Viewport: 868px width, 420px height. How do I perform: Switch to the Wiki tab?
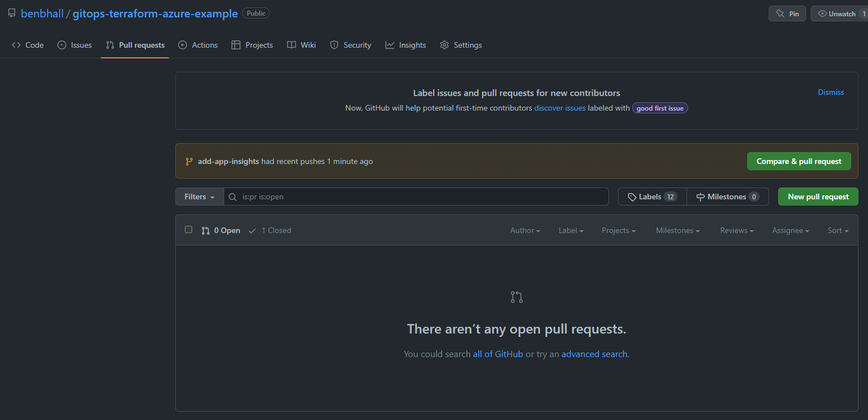(x=302, y=45)
